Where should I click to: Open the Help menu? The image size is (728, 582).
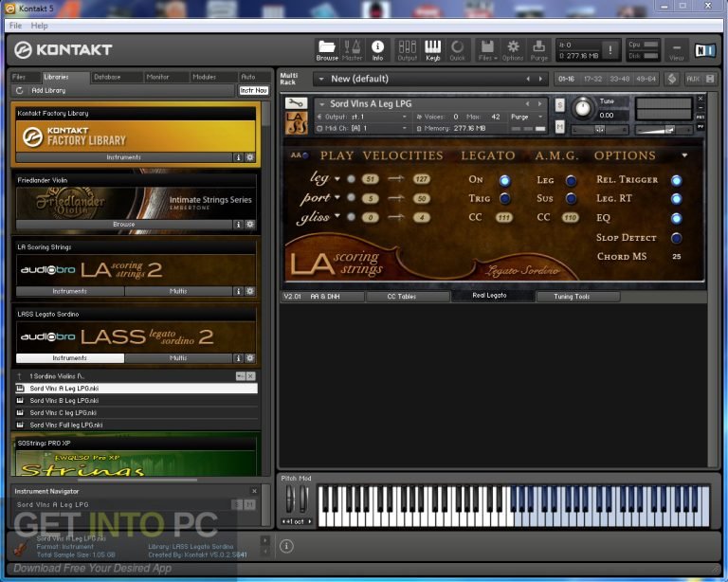(x=39, y=26)
